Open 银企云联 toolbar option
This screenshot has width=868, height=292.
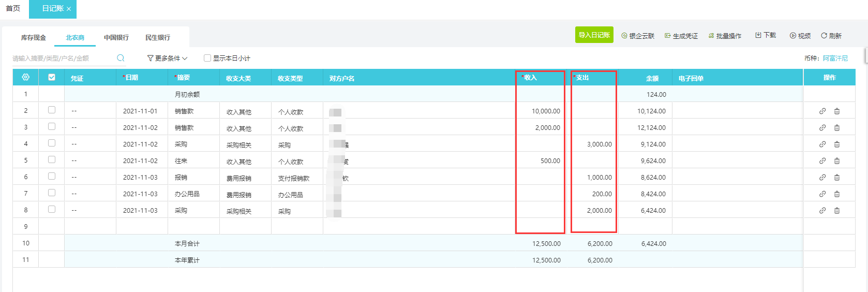638,36
